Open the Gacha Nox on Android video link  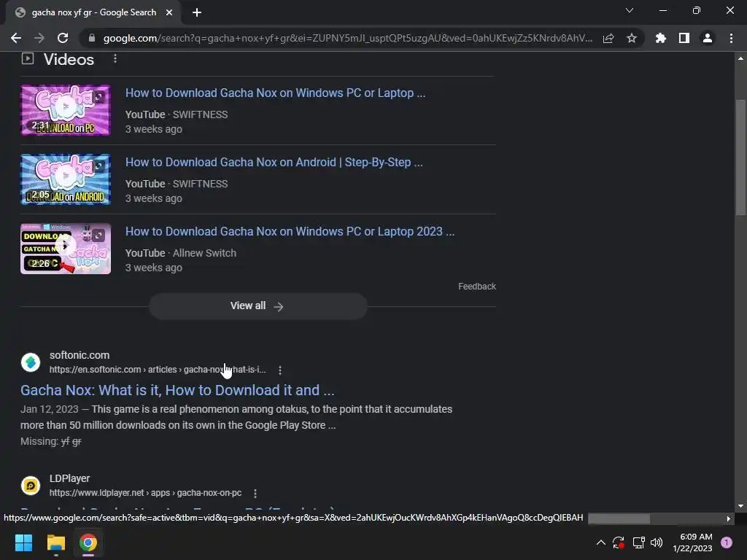pyautogui.click(x=274, y=163)
